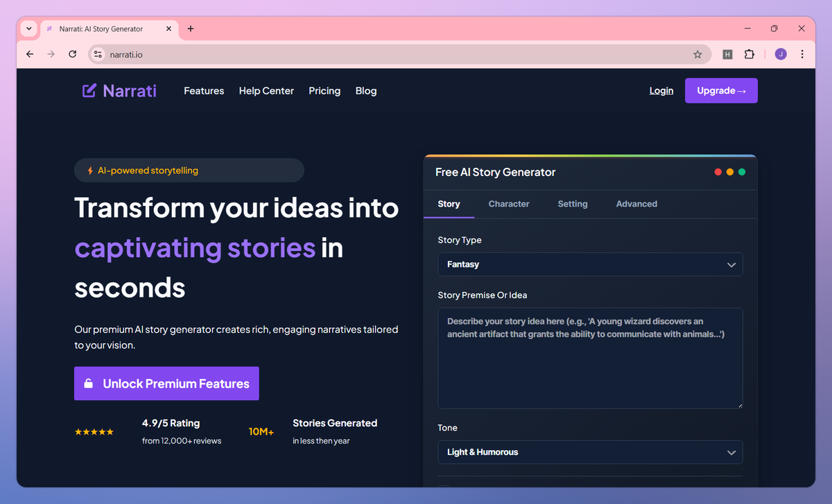View site information icon
The width and height of the screenshot is (832, 504).
pos(98,54)
